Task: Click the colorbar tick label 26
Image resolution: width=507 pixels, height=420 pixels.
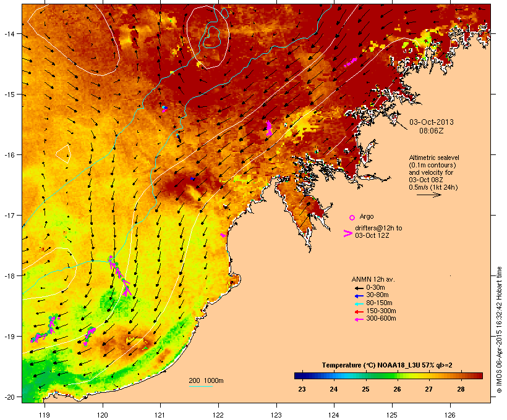Action: click(x=397, y=389)
